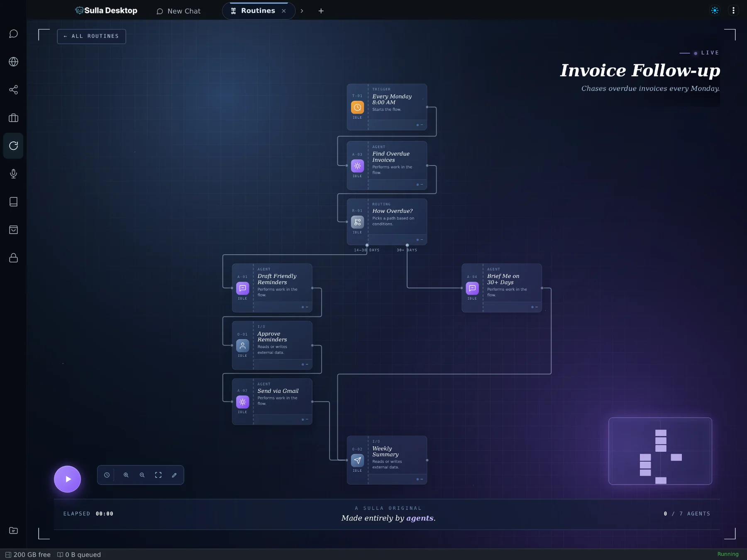Click the zoom in magnifier icon

[x=126, y=475]
